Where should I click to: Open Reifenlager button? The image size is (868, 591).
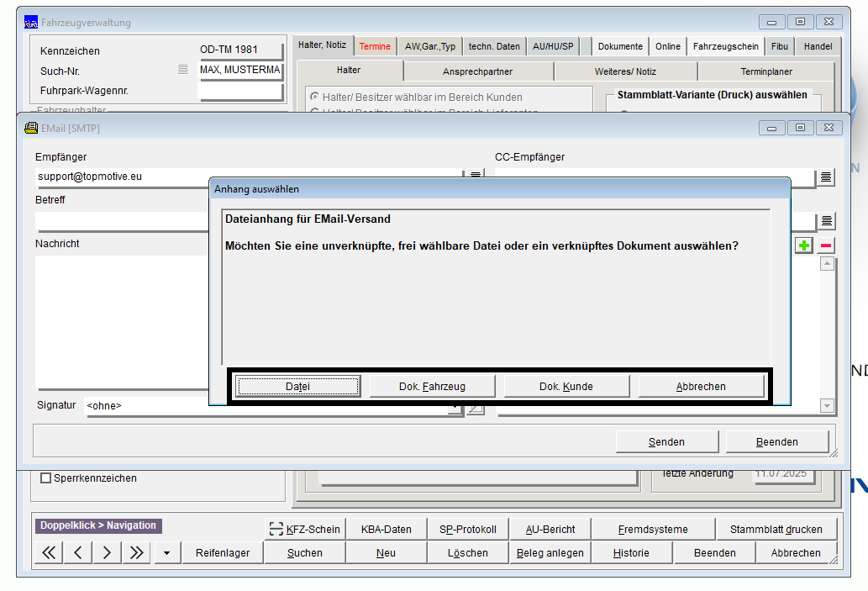pyautogui.click(x=223, y=552)
